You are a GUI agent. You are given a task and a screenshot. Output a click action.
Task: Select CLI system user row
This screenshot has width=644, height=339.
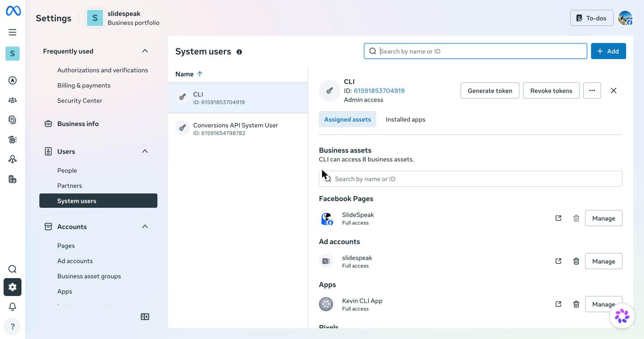238,98
